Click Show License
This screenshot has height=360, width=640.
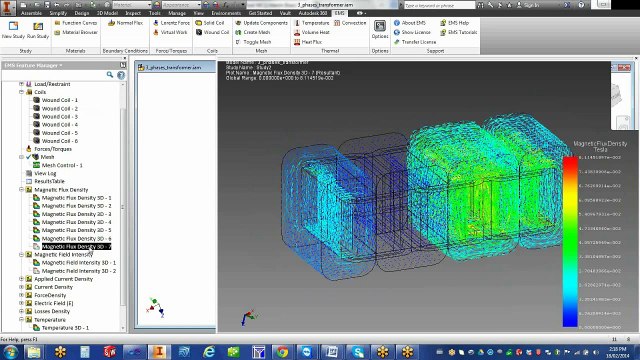[x=412, y=32]
